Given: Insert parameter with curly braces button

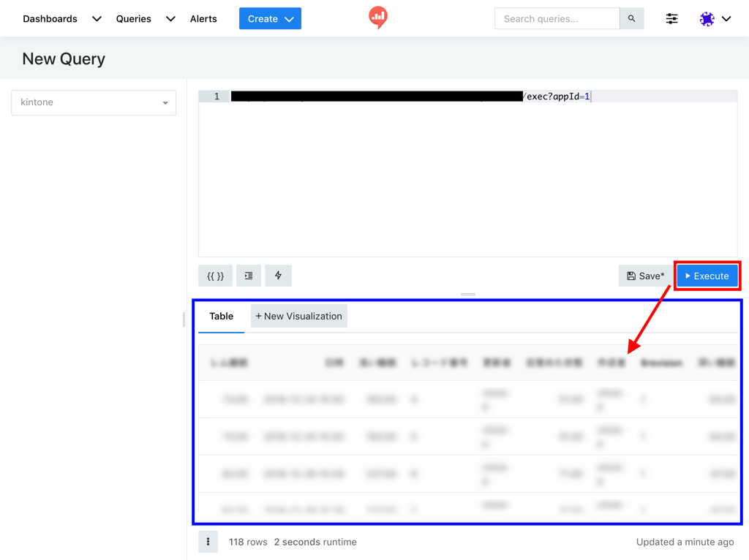Looking at the screenshot, I should [215, 276].
